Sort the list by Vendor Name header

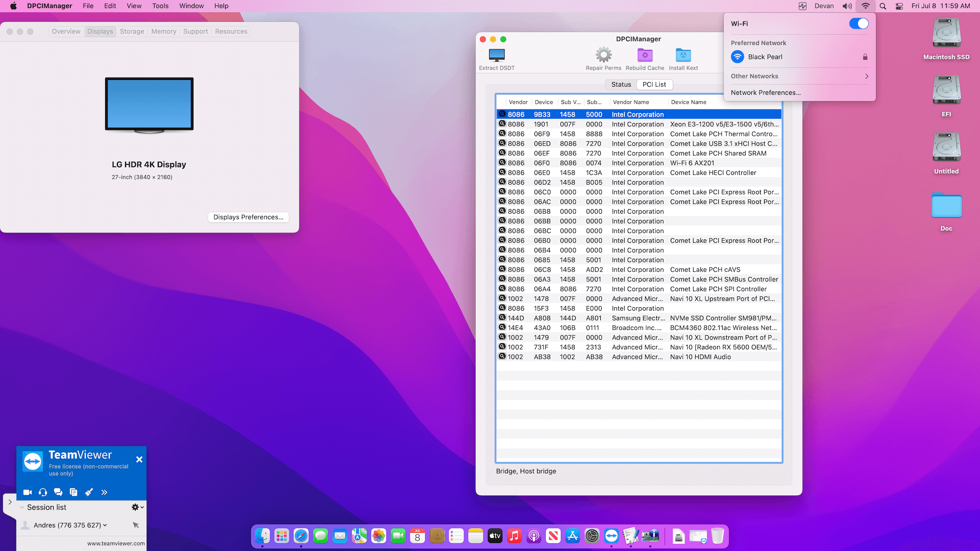coord(631,102)
